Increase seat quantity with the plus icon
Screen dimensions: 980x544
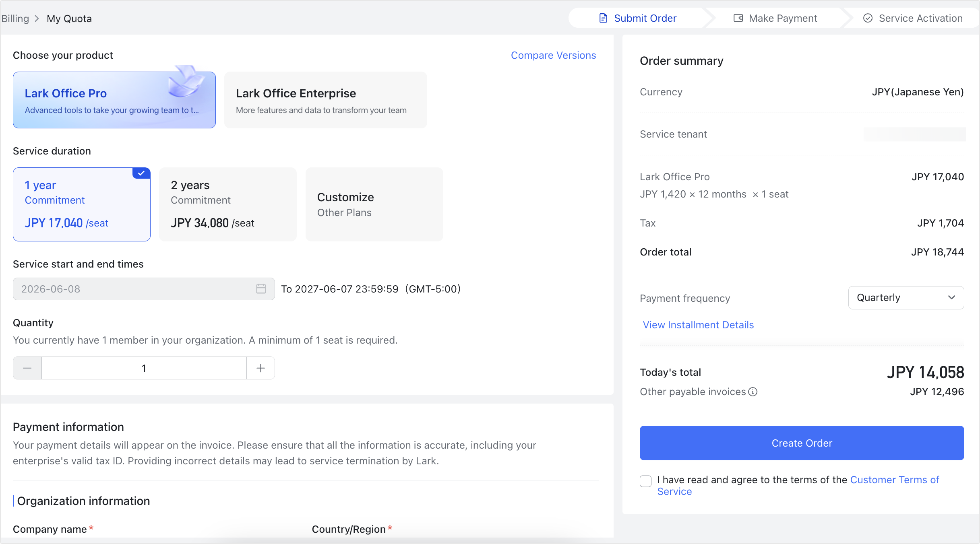tap(260, 368)
